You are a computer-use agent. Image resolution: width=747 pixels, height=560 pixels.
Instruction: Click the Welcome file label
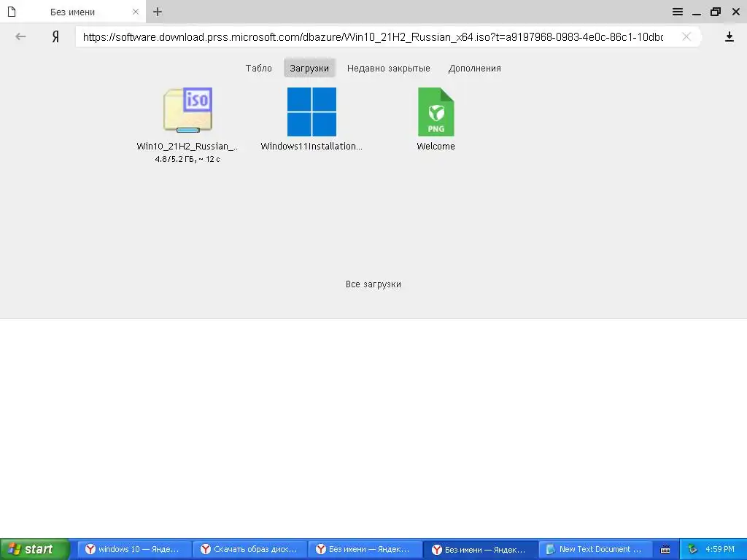(x=436, y=146)
